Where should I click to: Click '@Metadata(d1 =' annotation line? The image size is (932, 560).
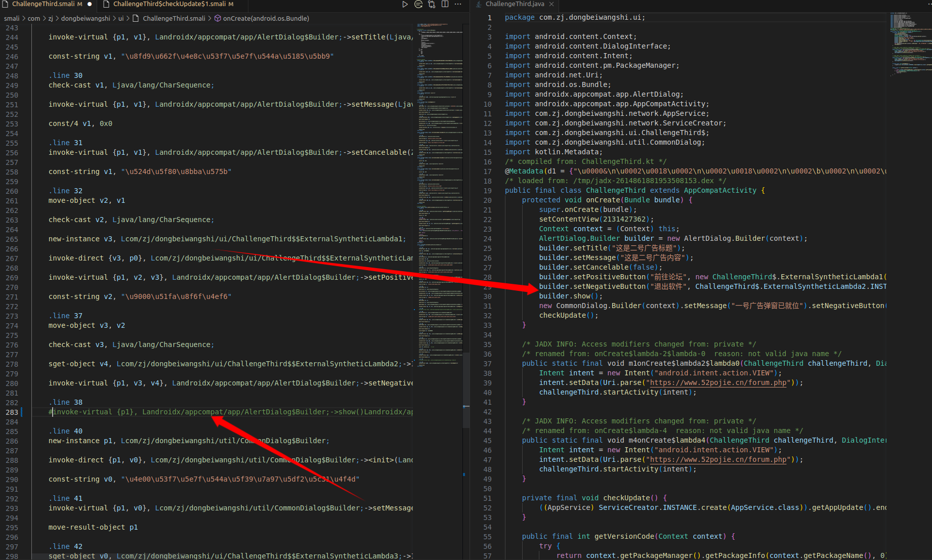tap(696, 171)
